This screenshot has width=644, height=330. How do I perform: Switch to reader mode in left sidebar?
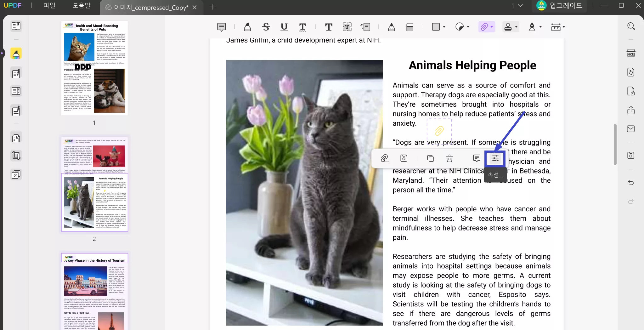(16, 26)
